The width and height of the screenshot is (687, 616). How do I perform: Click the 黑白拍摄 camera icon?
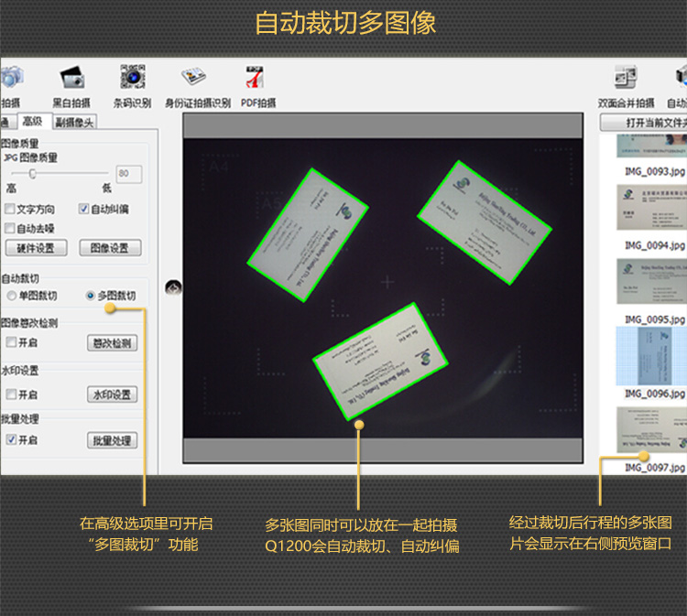[71, 78]
